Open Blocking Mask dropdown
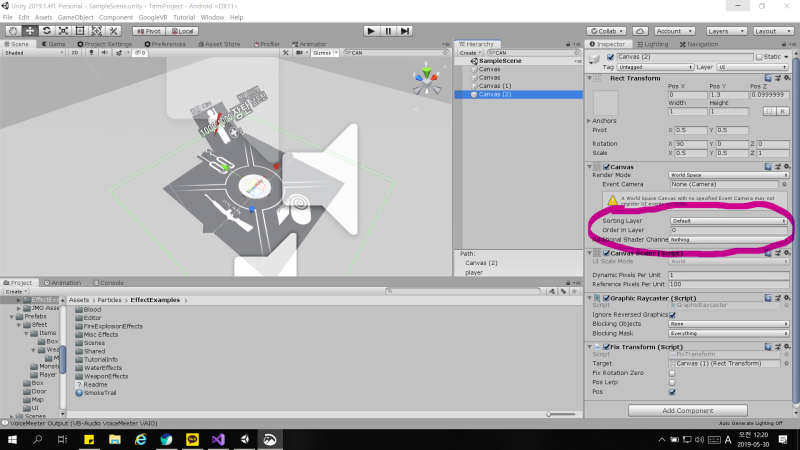This screenshot has height=450, width=800. click(x=729, y=334)
